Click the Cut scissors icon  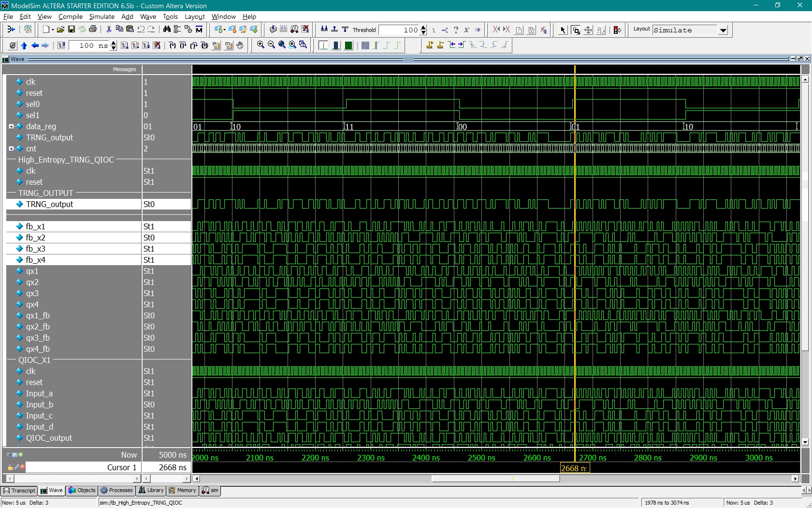coord(109,30)
